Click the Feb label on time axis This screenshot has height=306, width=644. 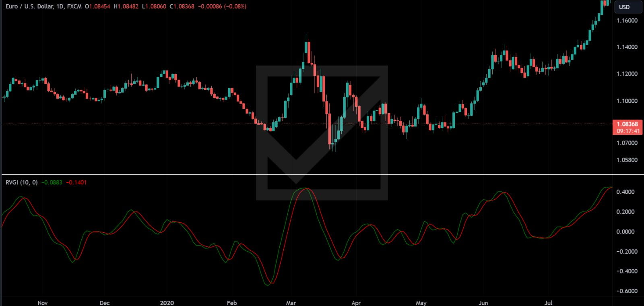tap(232, 303)
